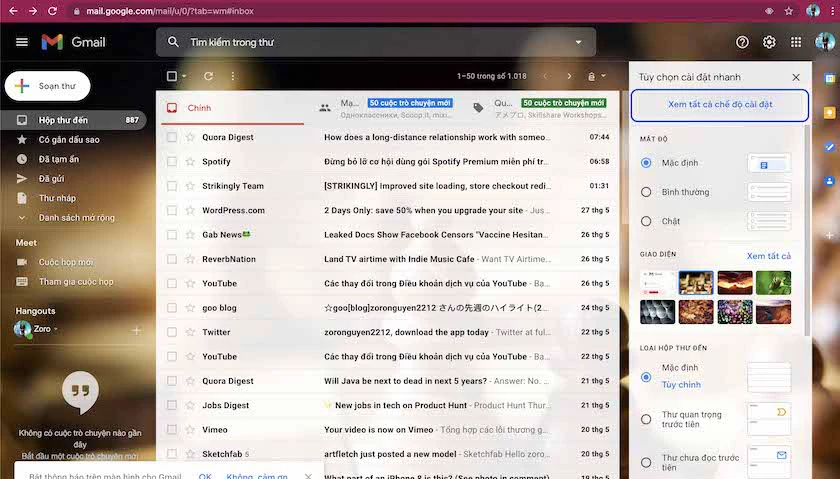Click Tham gia cuộc họp
The height and width of the screenshot is (479, 840).
[x=76, y=282]
